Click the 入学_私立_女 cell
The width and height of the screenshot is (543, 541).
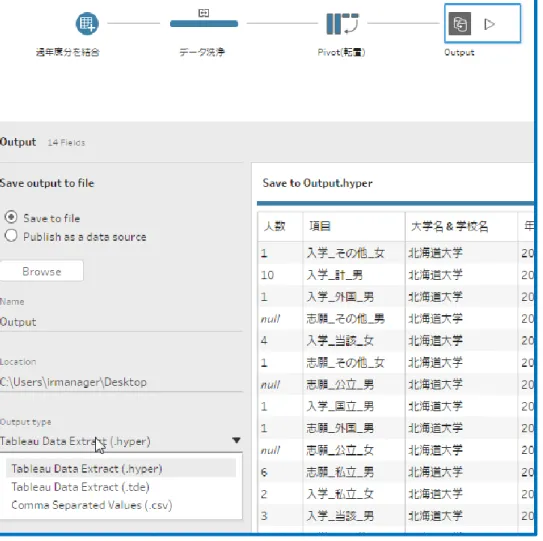click(x=354, y=494)
